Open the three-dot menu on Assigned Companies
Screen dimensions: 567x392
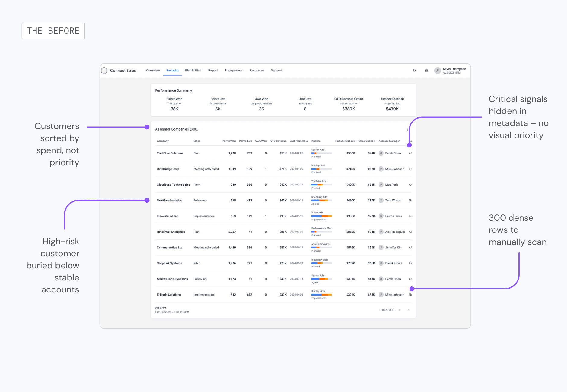point(407,129)
